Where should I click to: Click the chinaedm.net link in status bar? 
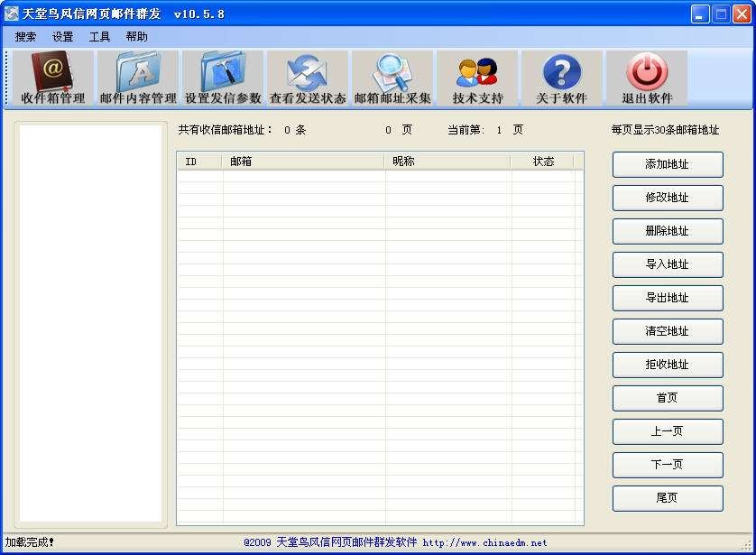pos(485,543)
